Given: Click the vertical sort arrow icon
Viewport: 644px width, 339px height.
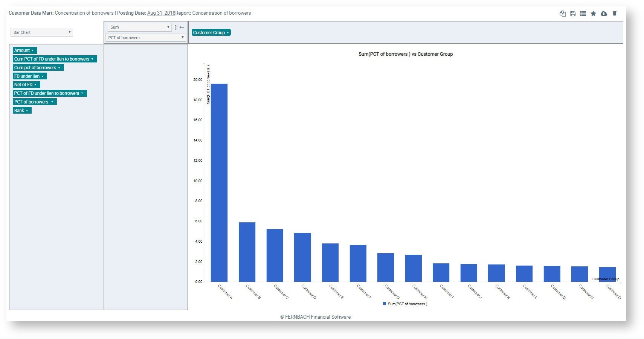Looking at the screenshot, I should 175,27.
